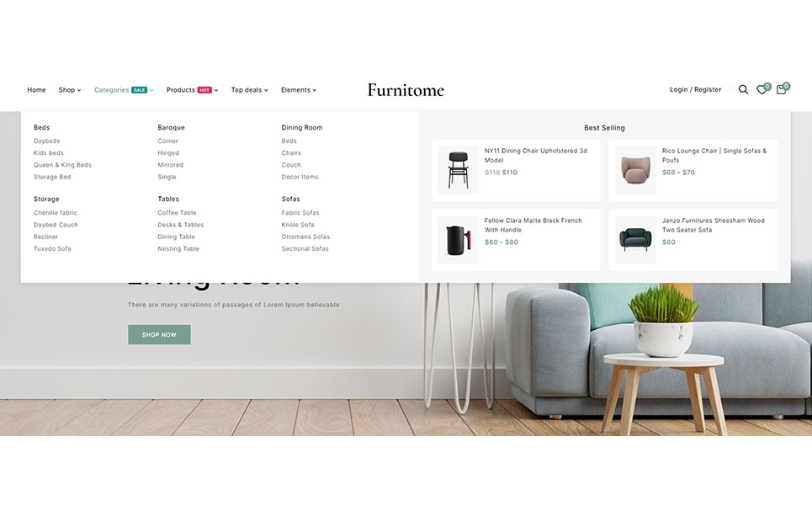Image resolution: width=812 pixels, height=505 pixels.
Task: Open the search magnifier icon
Action: [743, 89]
